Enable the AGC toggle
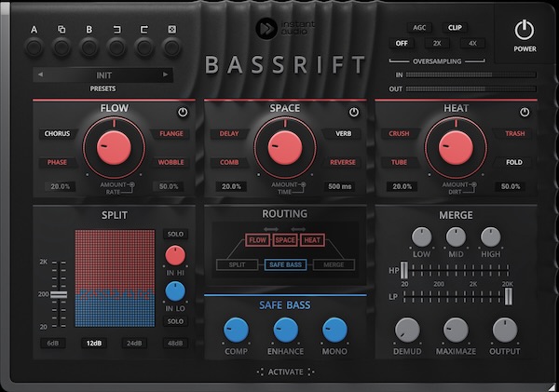Viewport: 559px width, 392px height. click(419, 28)
